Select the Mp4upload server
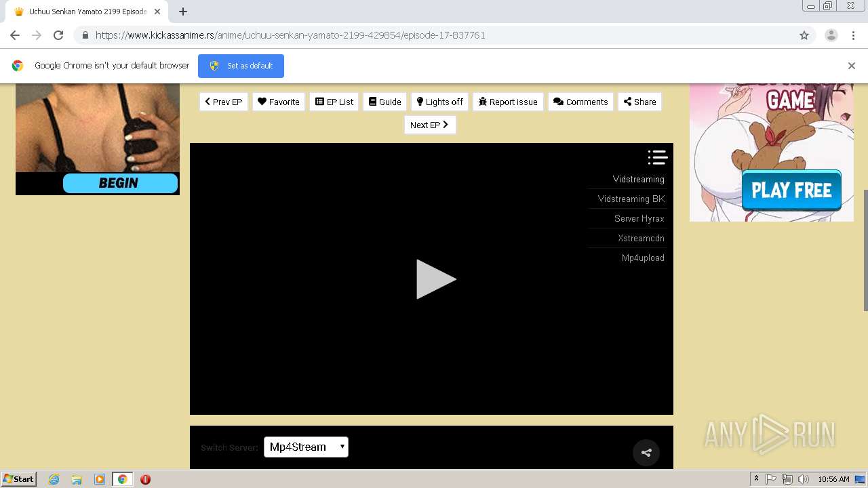This screenshot has width=868, height=488. pos(643,258)
